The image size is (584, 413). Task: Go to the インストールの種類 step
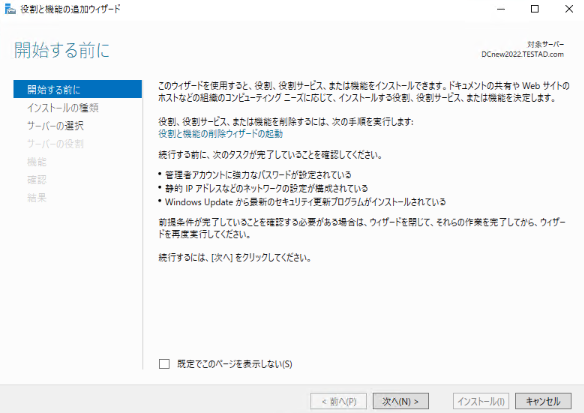pyautogui.click(x=63, y=108)
